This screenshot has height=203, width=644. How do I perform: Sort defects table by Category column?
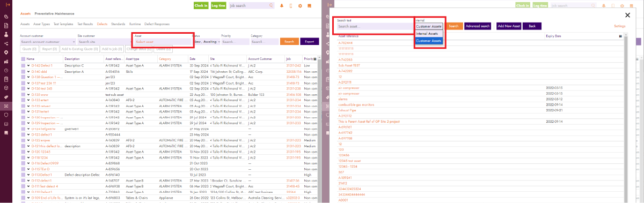click(165, 59)
